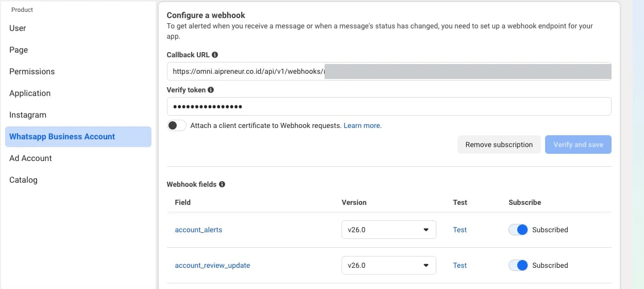Viewport: 644px width, 289px height.
Task: Click Test link for account_review_update
Action: pyautogui.click(x=460, y=265)
